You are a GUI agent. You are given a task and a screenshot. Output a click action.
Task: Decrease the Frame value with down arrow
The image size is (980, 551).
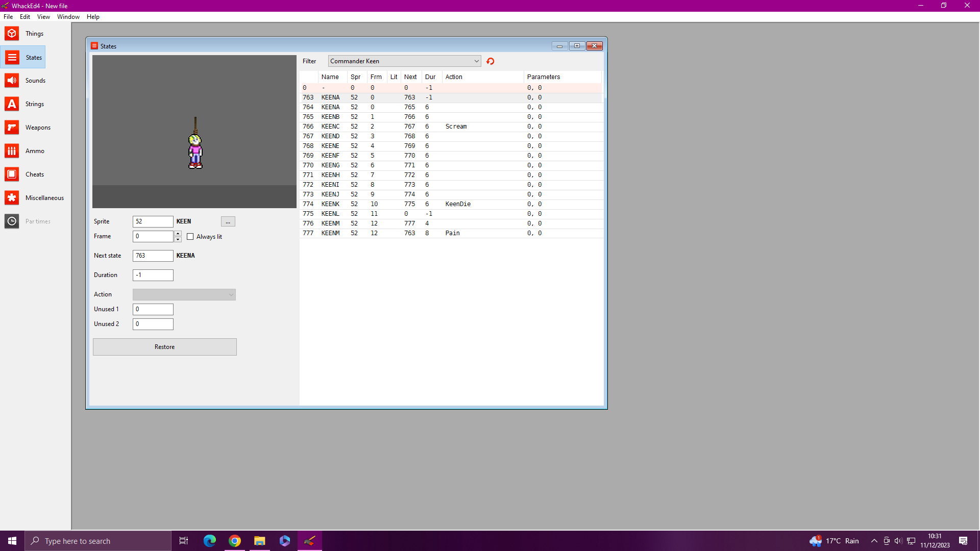tap(178, 239)
